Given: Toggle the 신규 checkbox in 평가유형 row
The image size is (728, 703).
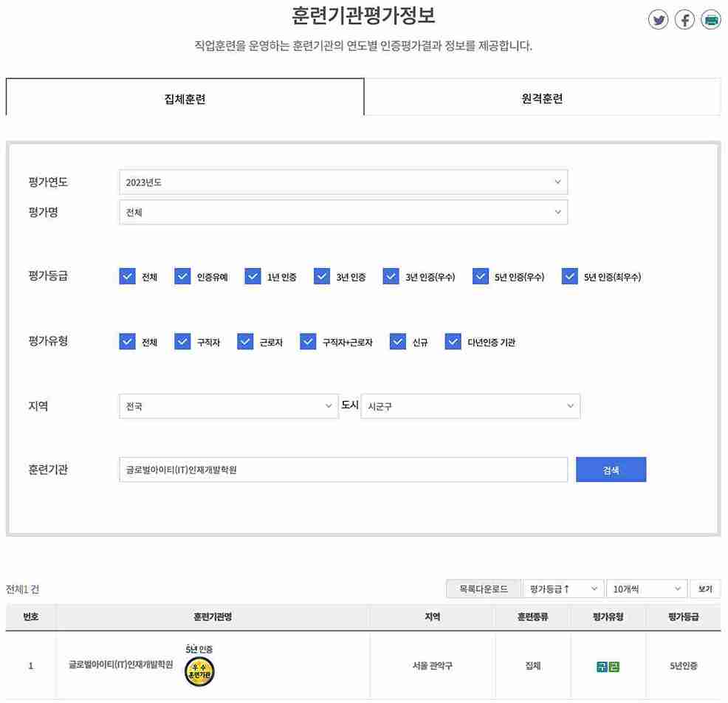Looking at the screenshot, I should (397, 341).
